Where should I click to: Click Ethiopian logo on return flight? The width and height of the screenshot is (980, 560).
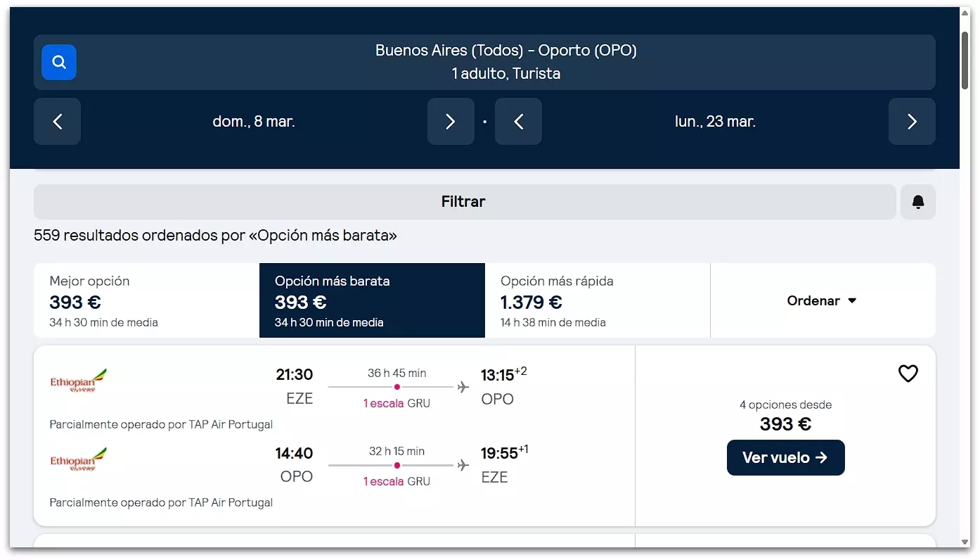pyautogui.click(x=79, y=459)
